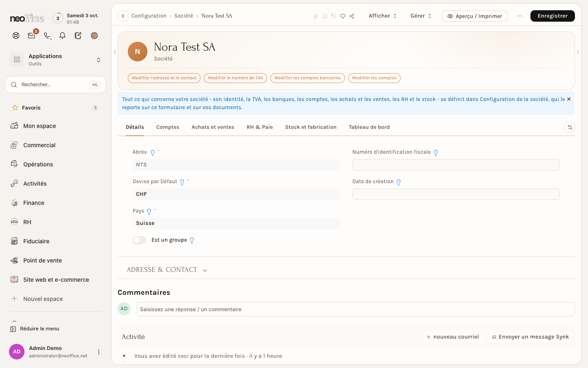Click the paperclip attachments icon
Image resolution: width=588 pixels, height=368 pixels.
pyautogui.click(x=316, y=16)
